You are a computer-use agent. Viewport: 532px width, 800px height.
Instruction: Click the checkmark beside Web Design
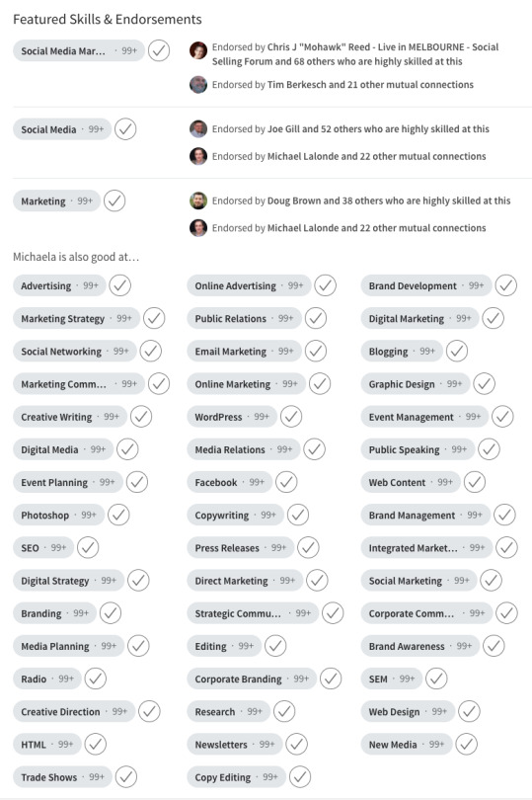click(x=469, y=711)
